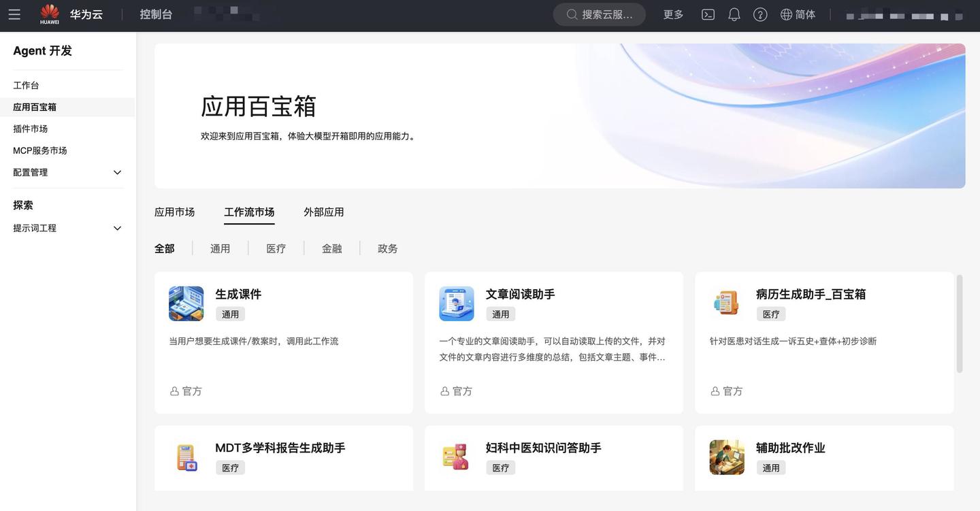Open the 文章阅读助手 card title
The width and height of the screenshot is (980, 511).
520,294
